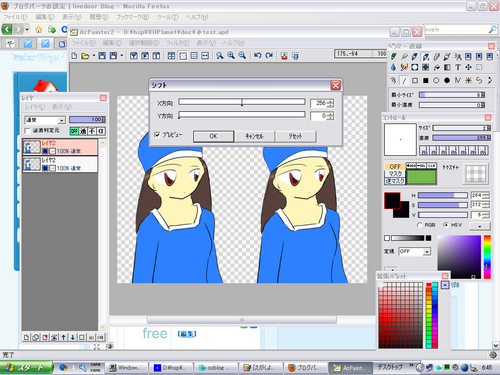Open the layer blend mode dropdown 通常
Viewport: 500px width, 375px height.
[45, 120]
